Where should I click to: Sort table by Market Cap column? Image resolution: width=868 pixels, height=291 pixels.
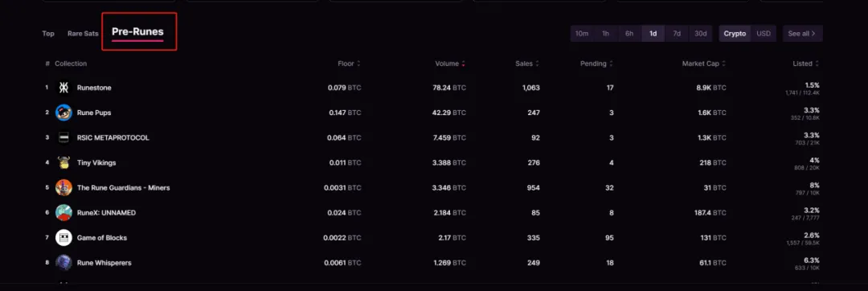point(703,64)
